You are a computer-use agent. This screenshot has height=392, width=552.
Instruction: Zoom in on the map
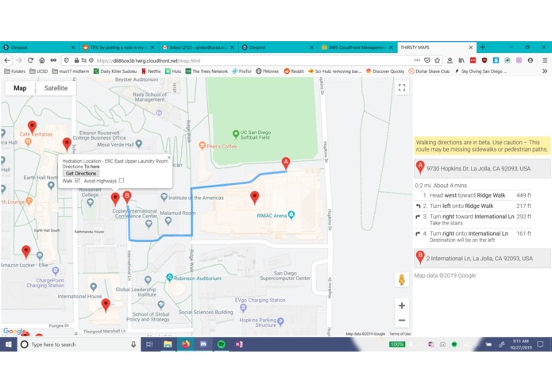click(x=402, y=306)
